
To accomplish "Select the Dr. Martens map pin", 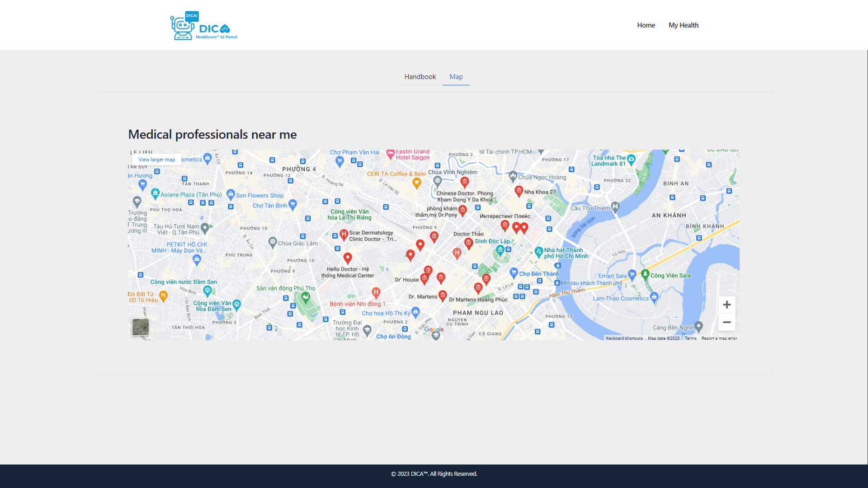I will point(443,296).
